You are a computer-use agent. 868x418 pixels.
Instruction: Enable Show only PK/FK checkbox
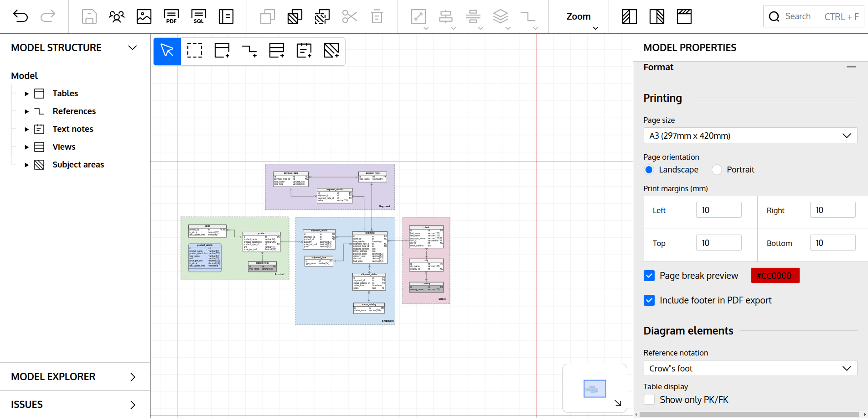tap(649, 400)
